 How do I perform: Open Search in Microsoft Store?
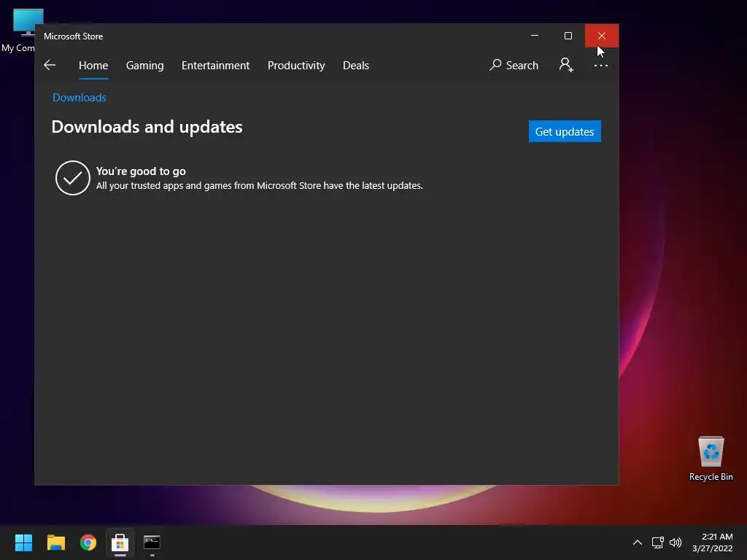tap(514, 65)
